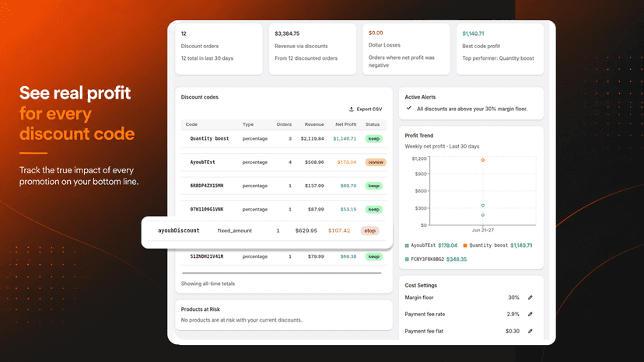Click the Cost Settings heading
The width and height of the screenshot is (644, 362).
click(421, 285)
